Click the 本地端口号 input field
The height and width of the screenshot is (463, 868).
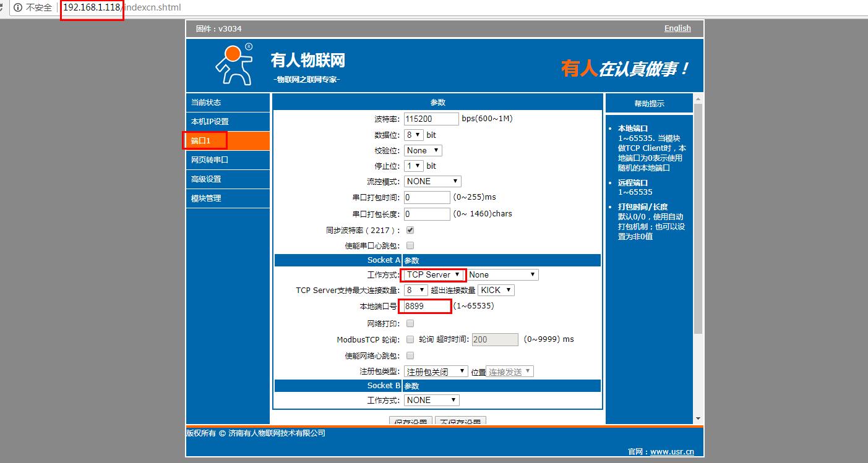pyautogui.click(x=426, y=306)
